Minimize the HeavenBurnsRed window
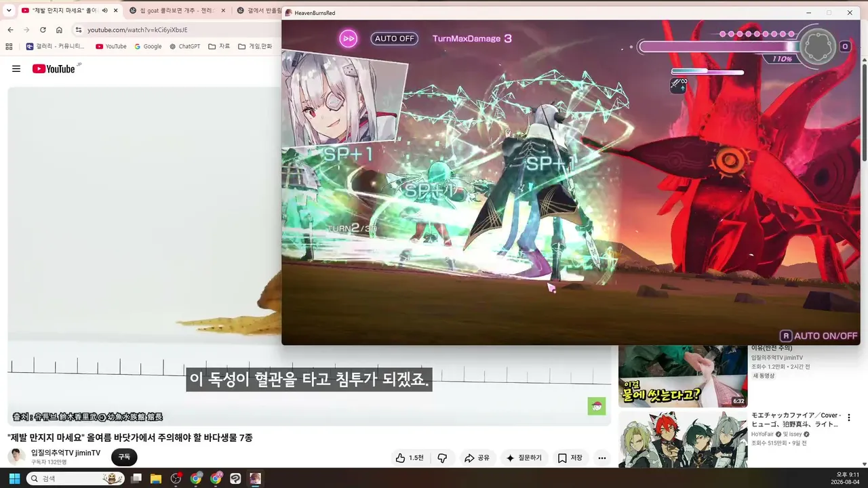Screen dimensions: 868x488 (x=808, y=13)
